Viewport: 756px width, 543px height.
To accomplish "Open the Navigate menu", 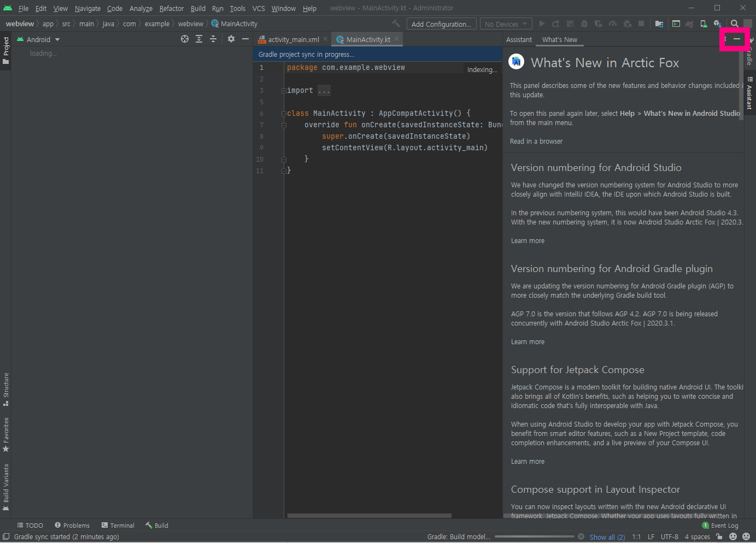I will (x=87, y=8).
